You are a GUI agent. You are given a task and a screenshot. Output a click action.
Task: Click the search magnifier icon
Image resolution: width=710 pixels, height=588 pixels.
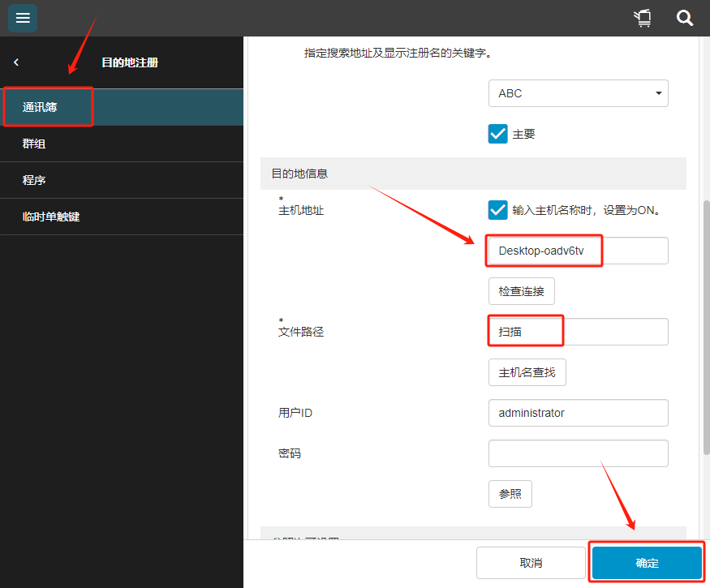[x=685, y=18]
